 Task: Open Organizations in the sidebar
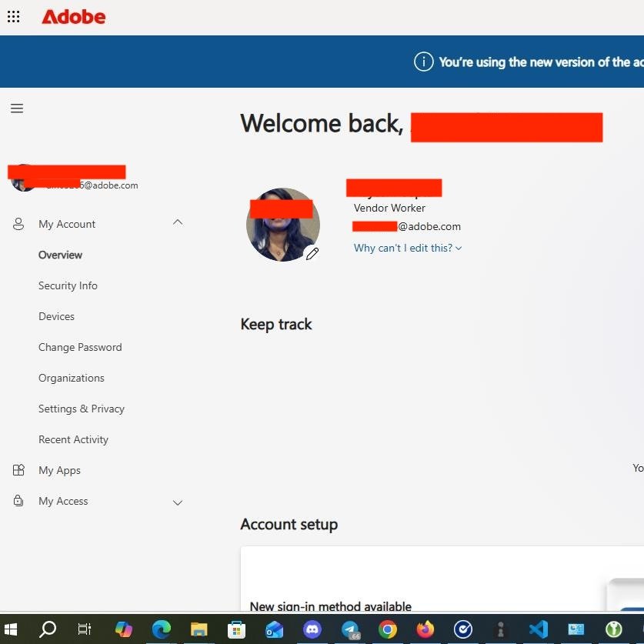(72, 379)
